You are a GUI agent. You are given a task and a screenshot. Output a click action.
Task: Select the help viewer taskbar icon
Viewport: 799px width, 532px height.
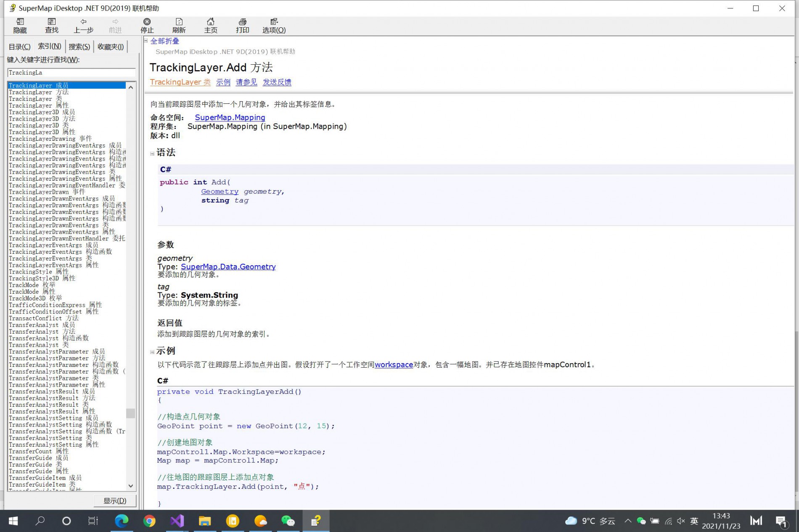(x=316, y=521)
